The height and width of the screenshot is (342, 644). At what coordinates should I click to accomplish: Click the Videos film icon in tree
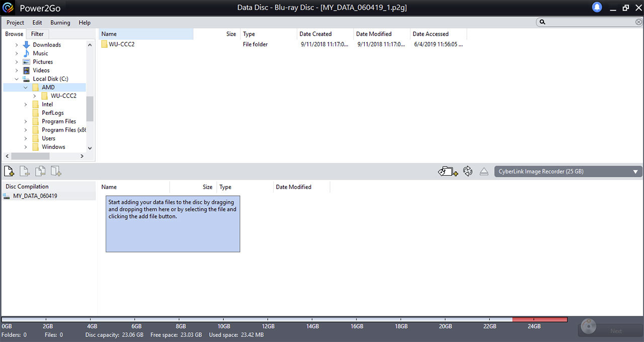(27, 71)
